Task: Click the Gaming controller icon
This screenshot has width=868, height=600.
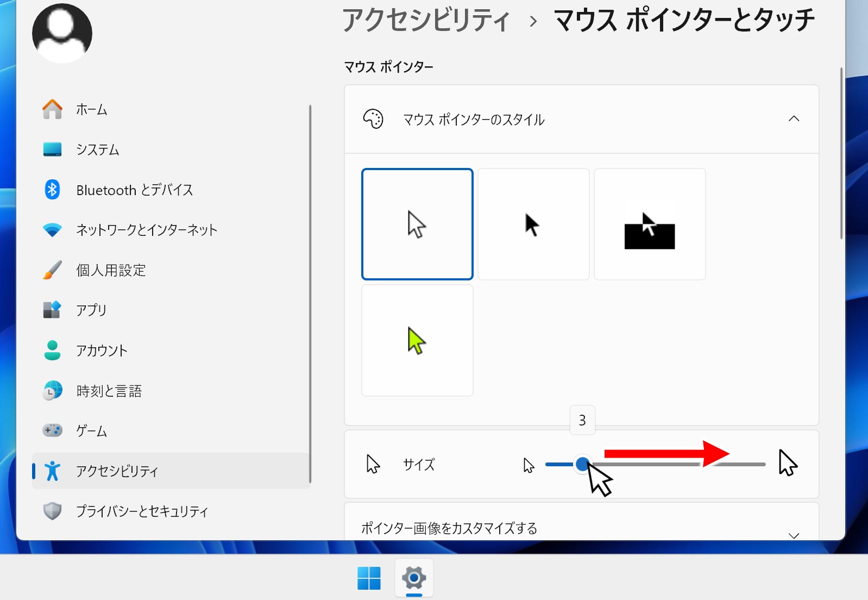Action: pyautogui.click(x=53, y=430)
